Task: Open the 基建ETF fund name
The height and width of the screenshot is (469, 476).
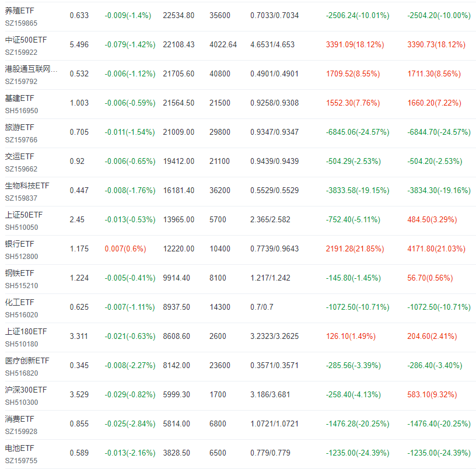Action: click(19, 98)
